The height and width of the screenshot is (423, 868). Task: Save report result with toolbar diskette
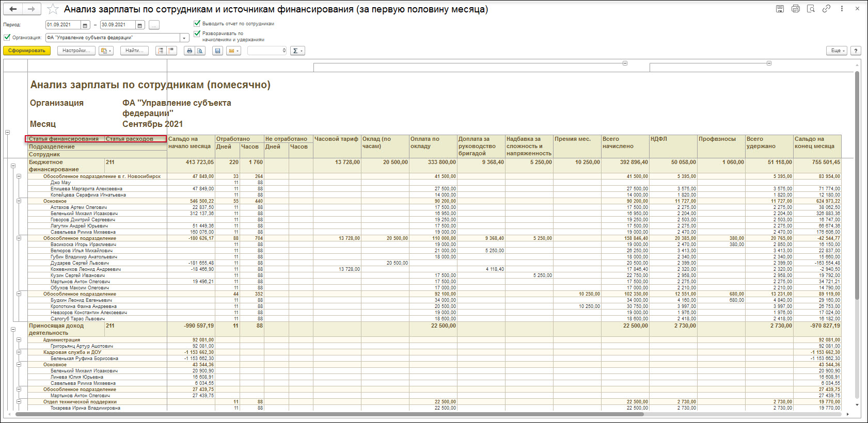[x=217, y=51]
